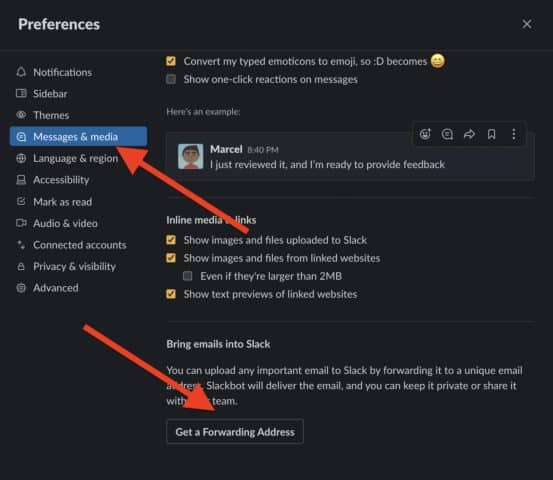The width and height of the screenshot is (553, 480).
Task: Click the bookmark save icon
Action: click(492, 134)
